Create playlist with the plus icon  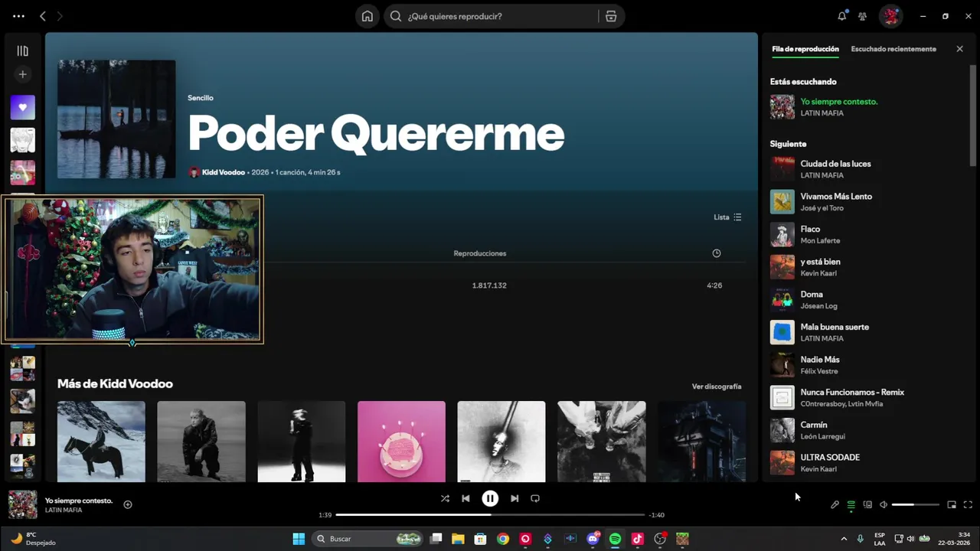(22, 74)
